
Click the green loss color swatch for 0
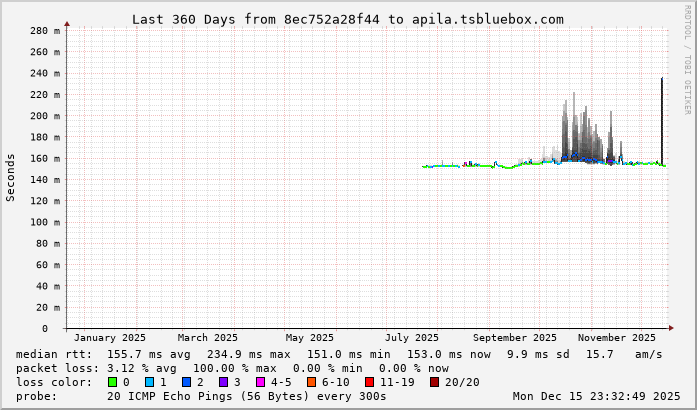click(112, 382)
